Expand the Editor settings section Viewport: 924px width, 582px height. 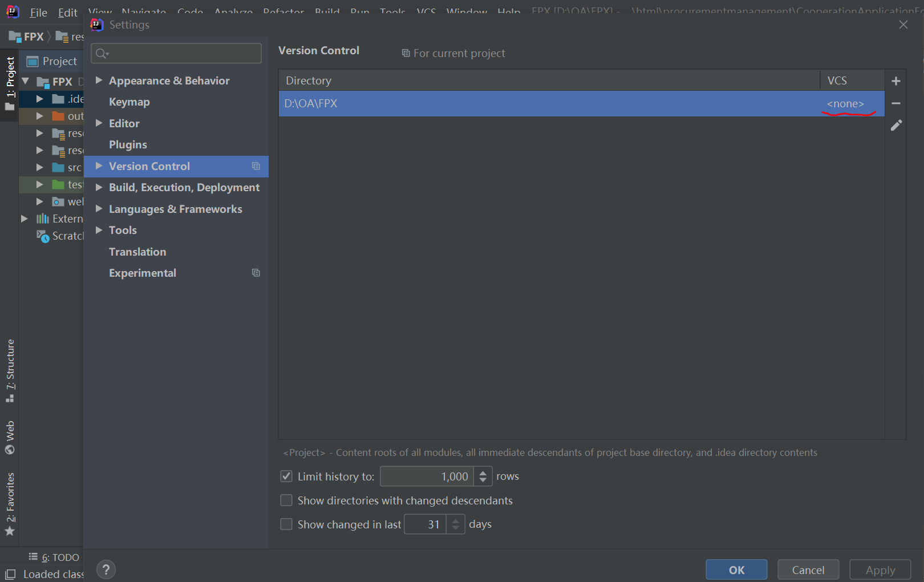[x=99, y=123]
